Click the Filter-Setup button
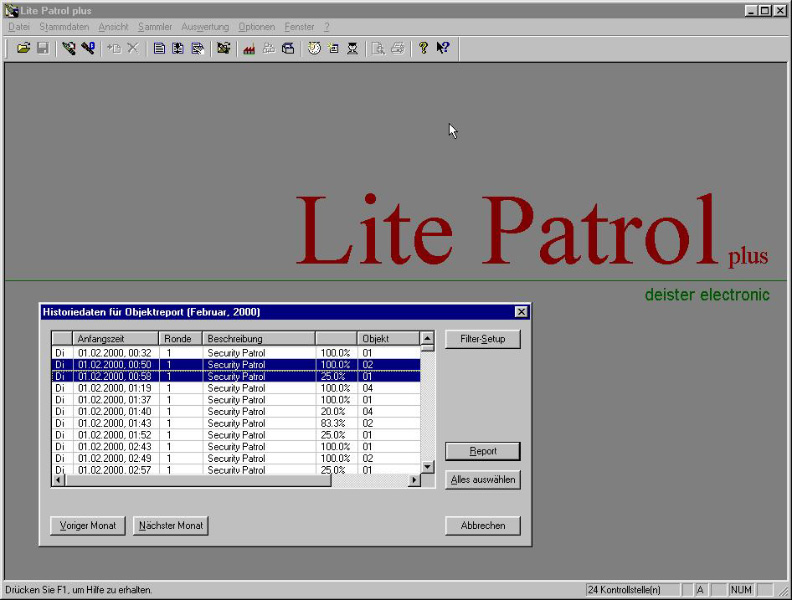Viewport: 792px width, 600px height. (x=482, y=339)
